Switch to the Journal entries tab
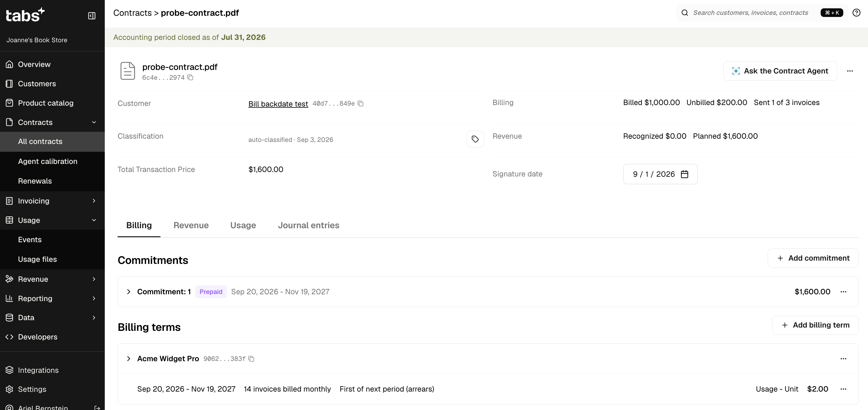 click(308, 226)
